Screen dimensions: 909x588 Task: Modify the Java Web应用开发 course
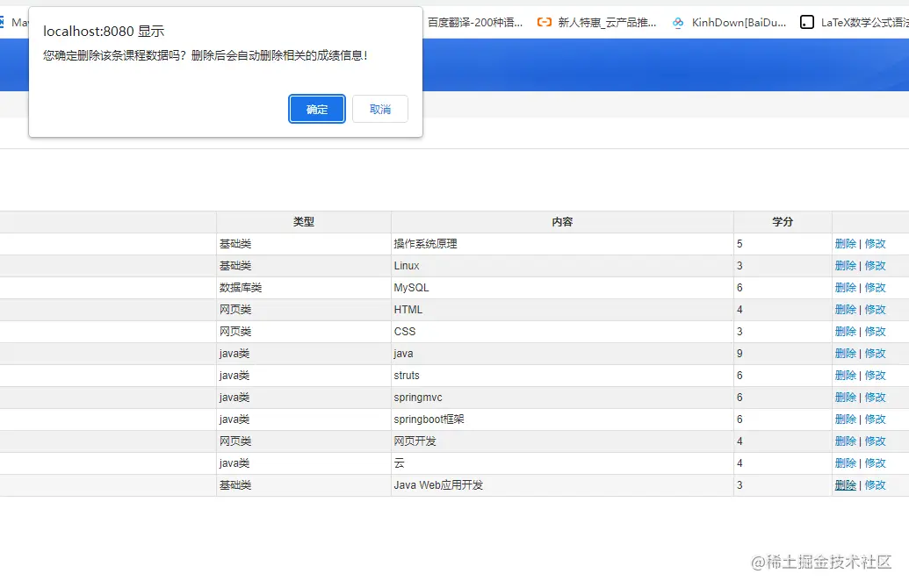click(x=875, y=485)
